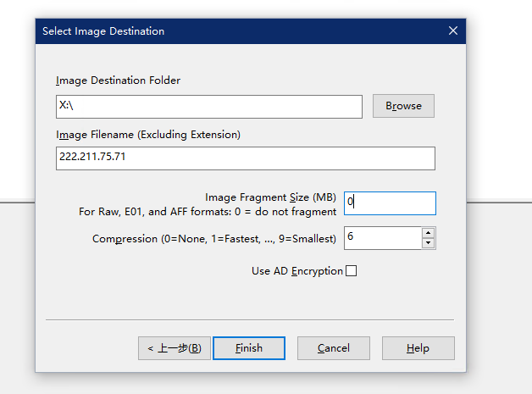Image resolution: width=532 pixels, height=394 pixels.
Task: Increase compression with the up arrow
Action: pos(429,233)
